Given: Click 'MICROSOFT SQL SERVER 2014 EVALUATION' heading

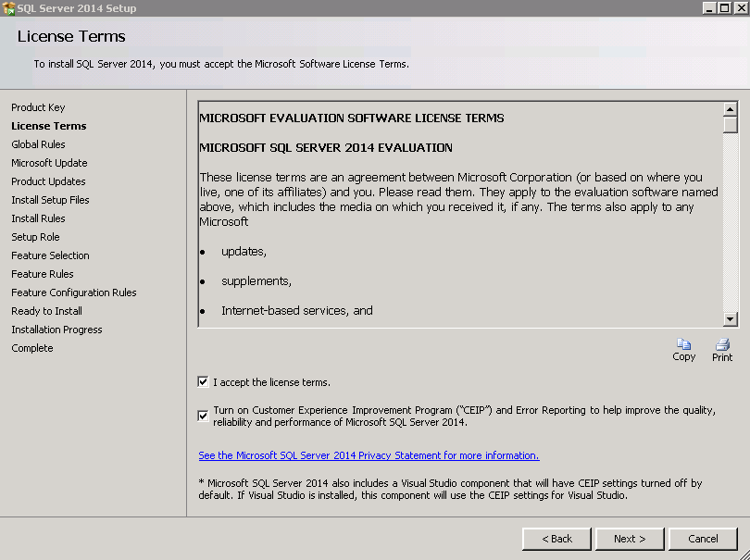Looking at the screenshot, I should click(326, 148).
